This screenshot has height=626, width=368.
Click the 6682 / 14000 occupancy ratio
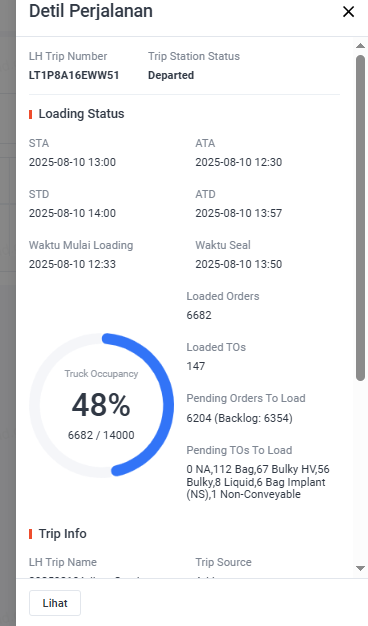(x=101, y=435)
